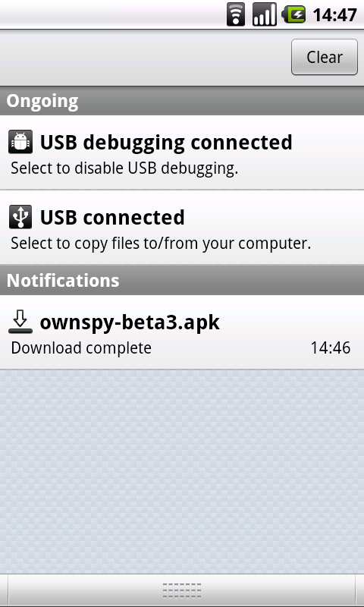Click the download arrow icon
Image resolution: width=364 pixels, height=607 pixels.
pyautogui.click(x=20, y=322)
